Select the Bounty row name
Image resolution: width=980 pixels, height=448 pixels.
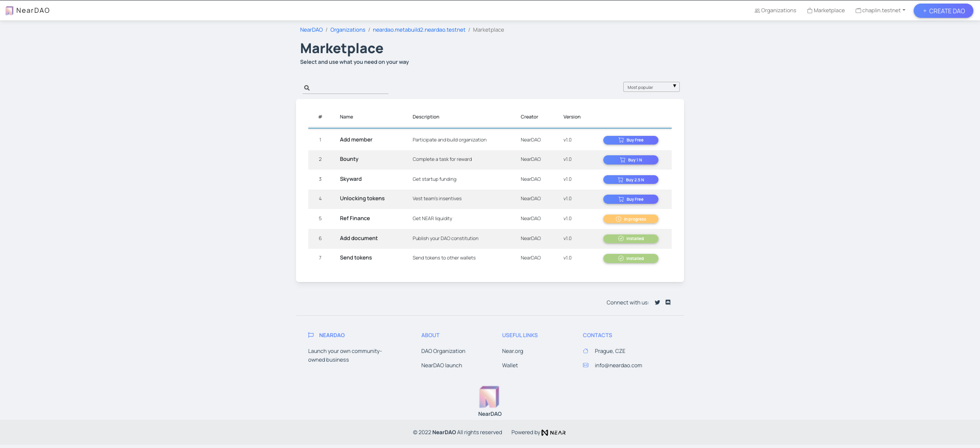349,159
